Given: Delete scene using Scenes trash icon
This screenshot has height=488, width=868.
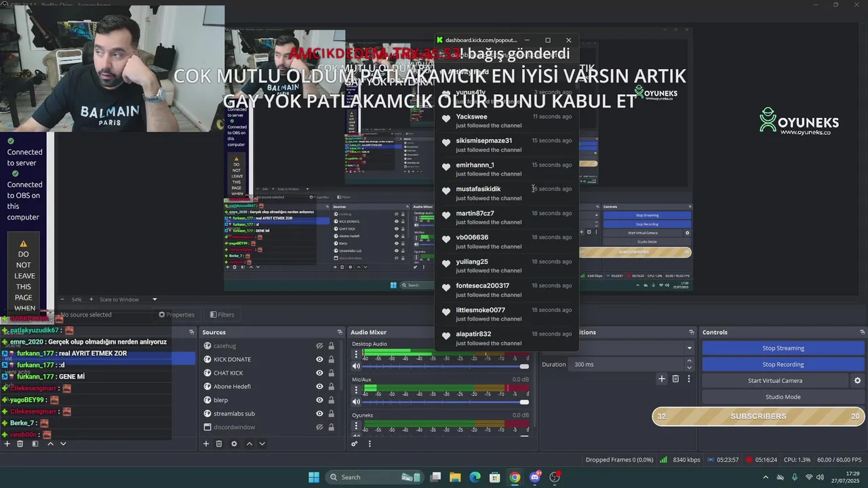Looking at the screenshot, I should pyautogui.click(x=20, y=444).
